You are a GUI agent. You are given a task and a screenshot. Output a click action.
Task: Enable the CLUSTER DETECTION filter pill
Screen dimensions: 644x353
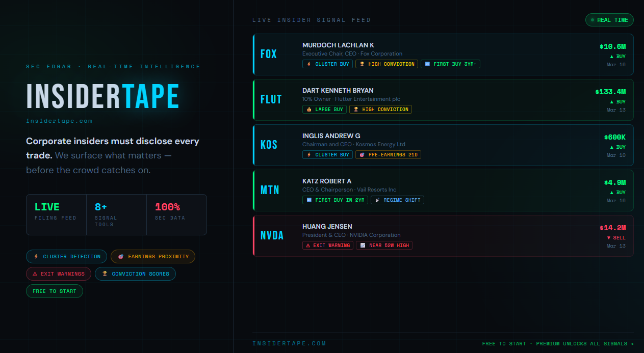tap(66, 256)
